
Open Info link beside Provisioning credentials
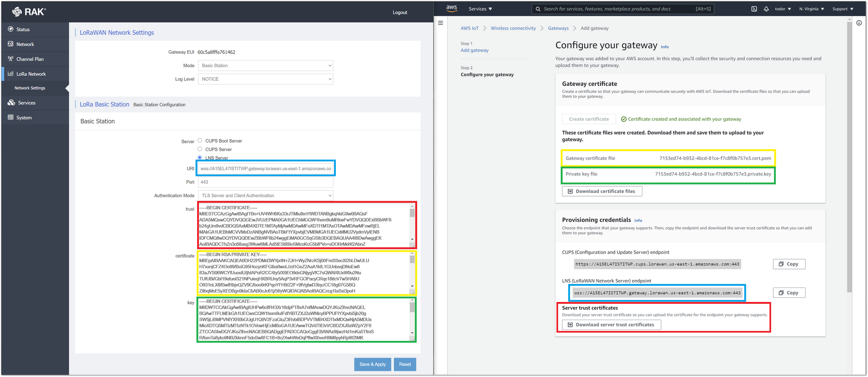(x=638, y=221)
